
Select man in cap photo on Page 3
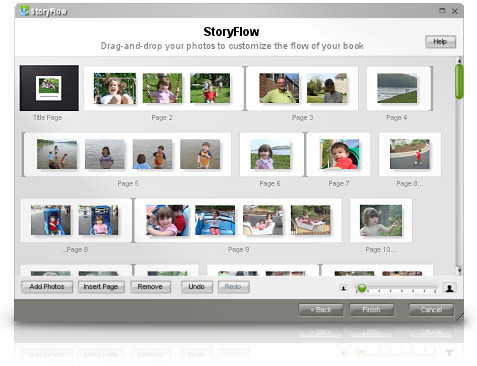tap(327, 88)
